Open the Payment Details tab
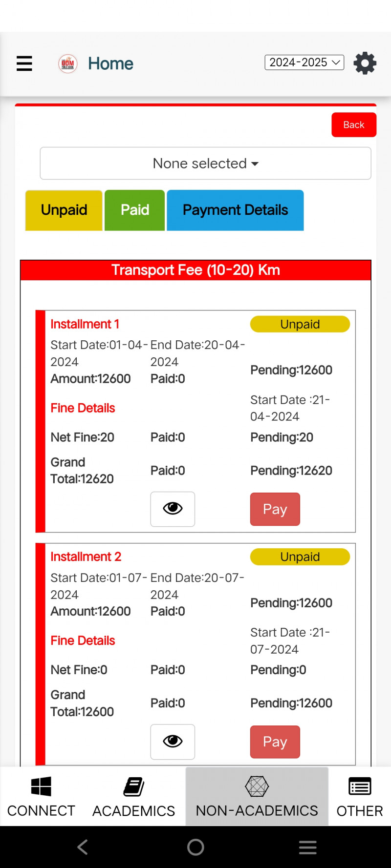 pyautogui.click(x=235, y=210)
